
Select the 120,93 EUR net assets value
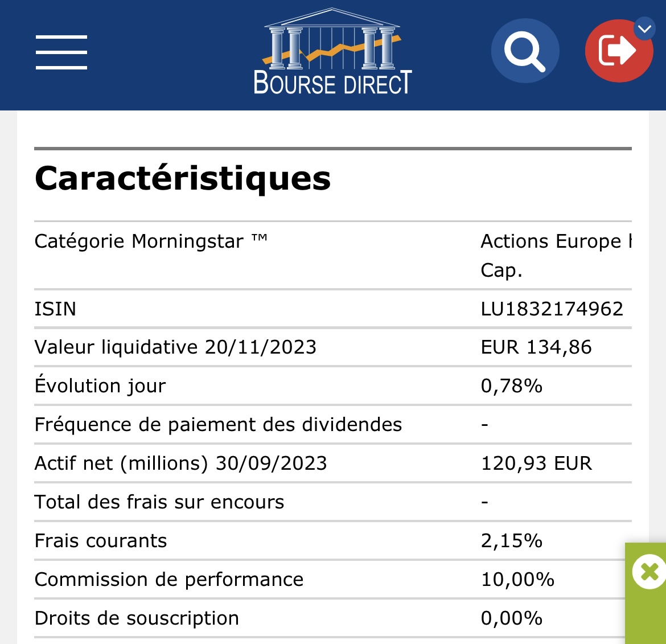coord(536,463)
